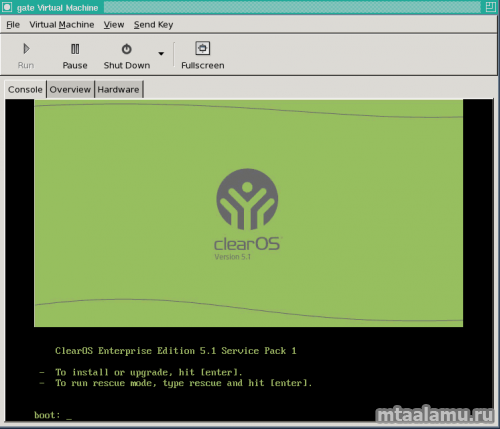Image resolution: width=500 pixels, height=429 pixels.
Task: Click the clearOS logo in the console
Action: coord(247,199)
